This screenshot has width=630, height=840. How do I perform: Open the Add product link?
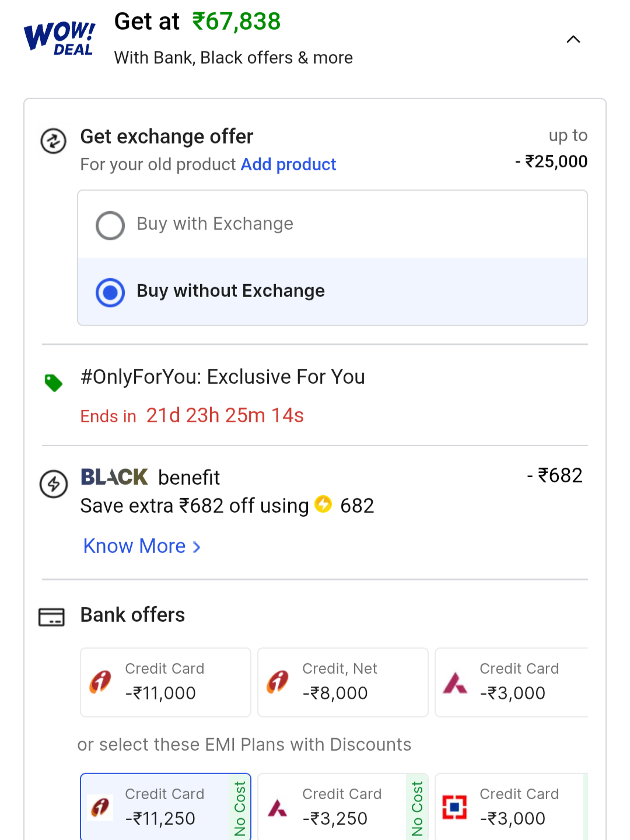pyautogui.click(x=288, y=164)
